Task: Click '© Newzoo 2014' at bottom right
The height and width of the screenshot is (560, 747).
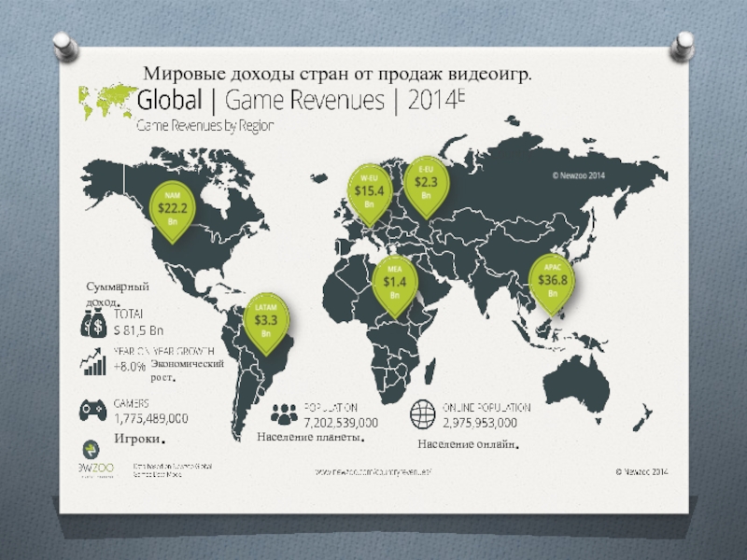Action: tap(641, 472)
